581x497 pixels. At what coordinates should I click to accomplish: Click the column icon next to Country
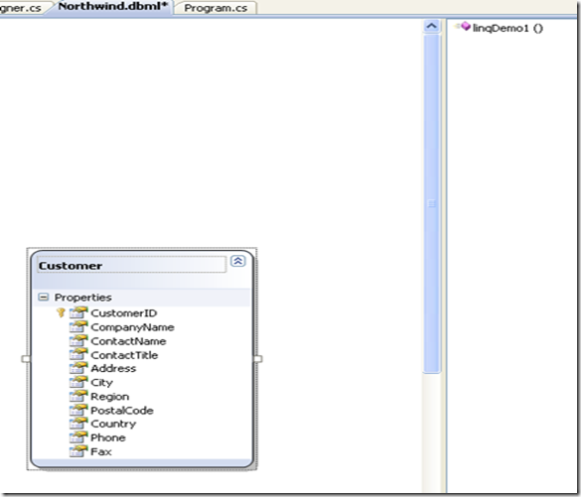coord(78,424)
